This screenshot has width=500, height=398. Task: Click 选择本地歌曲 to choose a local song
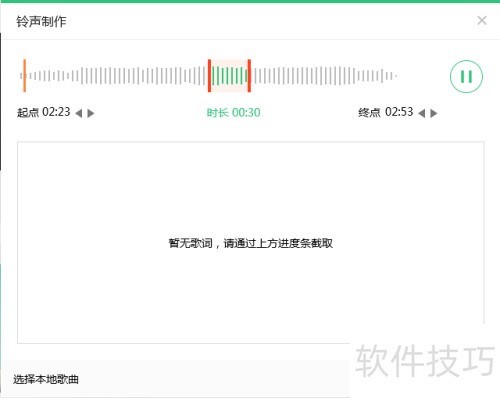(46, 379)
